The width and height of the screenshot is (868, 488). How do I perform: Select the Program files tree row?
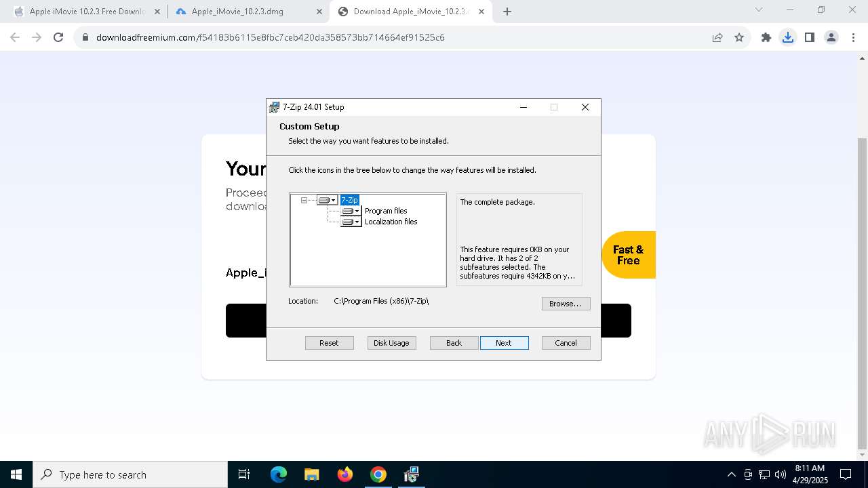pyautogui.click(x=386, y=211)
